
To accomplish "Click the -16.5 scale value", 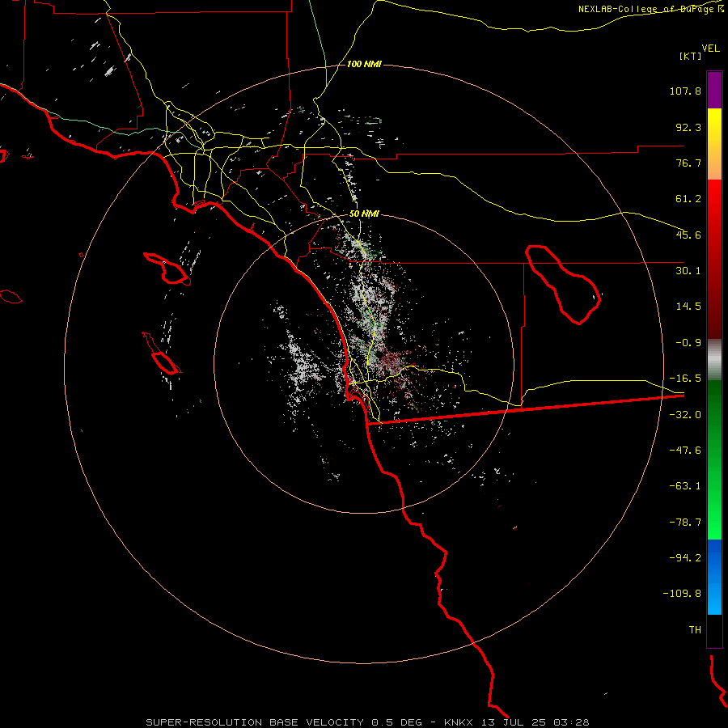I will (x=685, y=379).
